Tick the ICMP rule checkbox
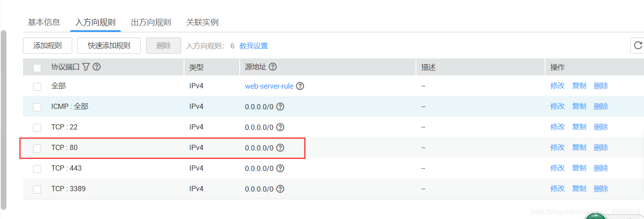This screenshot has width=644, height=219. click(x=37, y=107)
